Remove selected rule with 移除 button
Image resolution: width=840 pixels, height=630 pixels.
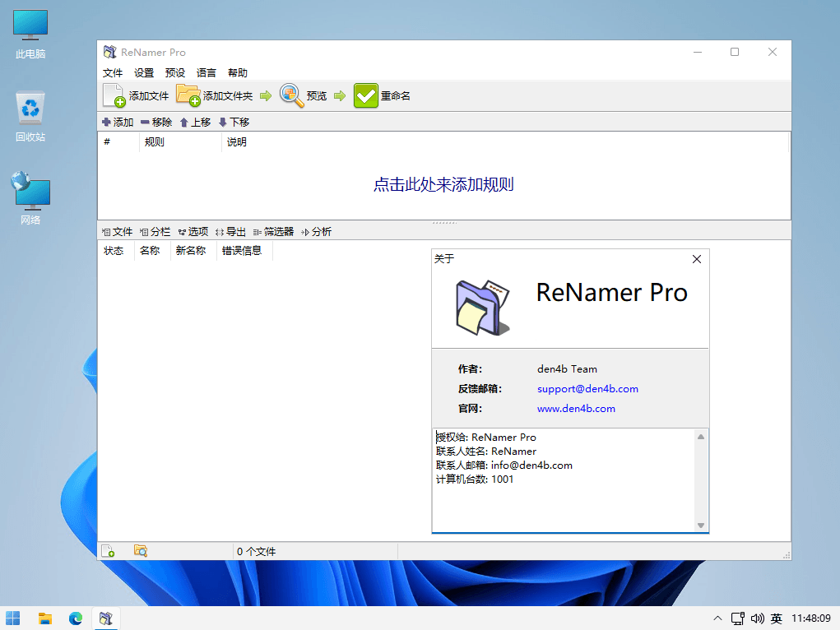pyautogui.click(x=156, y=123)
